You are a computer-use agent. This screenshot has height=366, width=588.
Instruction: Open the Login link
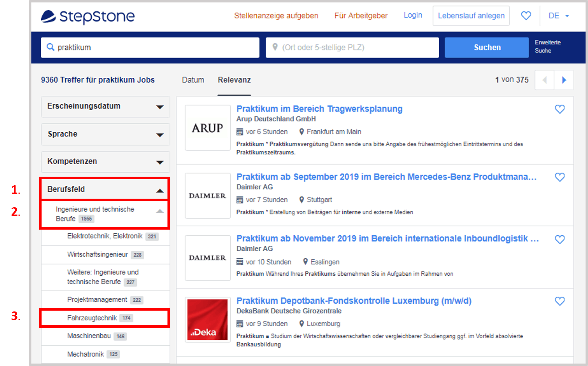[412, 15]
